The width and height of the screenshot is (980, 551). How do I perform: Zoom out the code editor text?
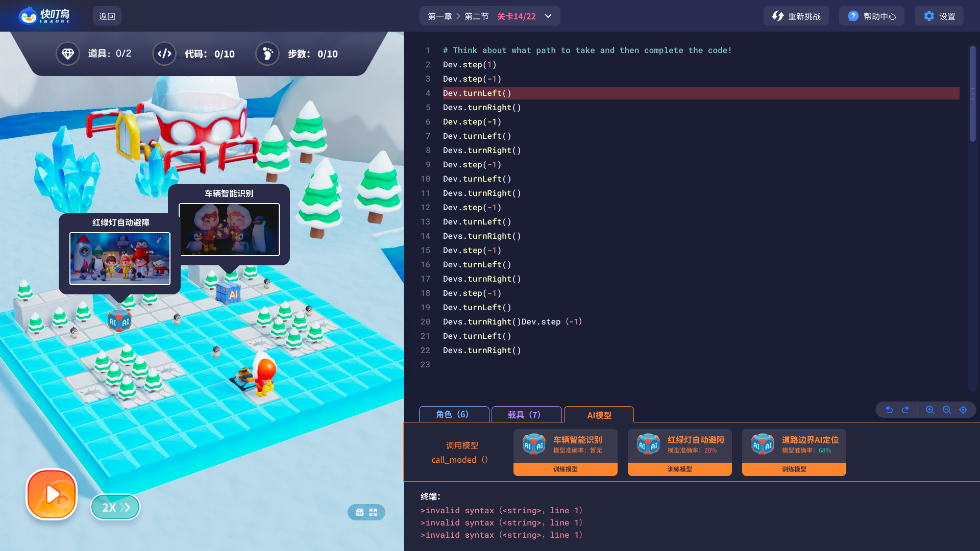(947, 410)
